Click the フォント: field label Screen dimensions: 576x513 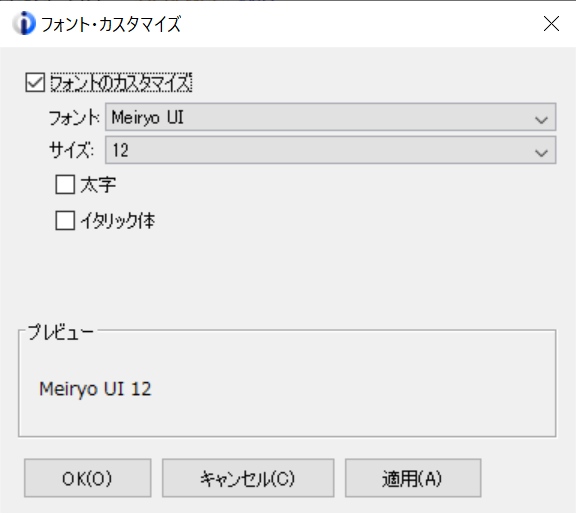[74, 118]
